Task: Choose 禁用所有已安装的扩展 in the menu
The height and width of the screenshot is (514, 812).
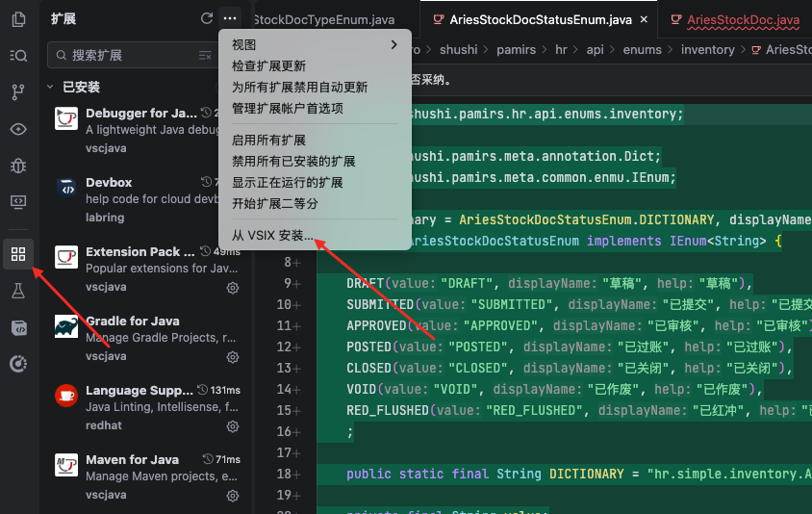Action: point(293,161)
